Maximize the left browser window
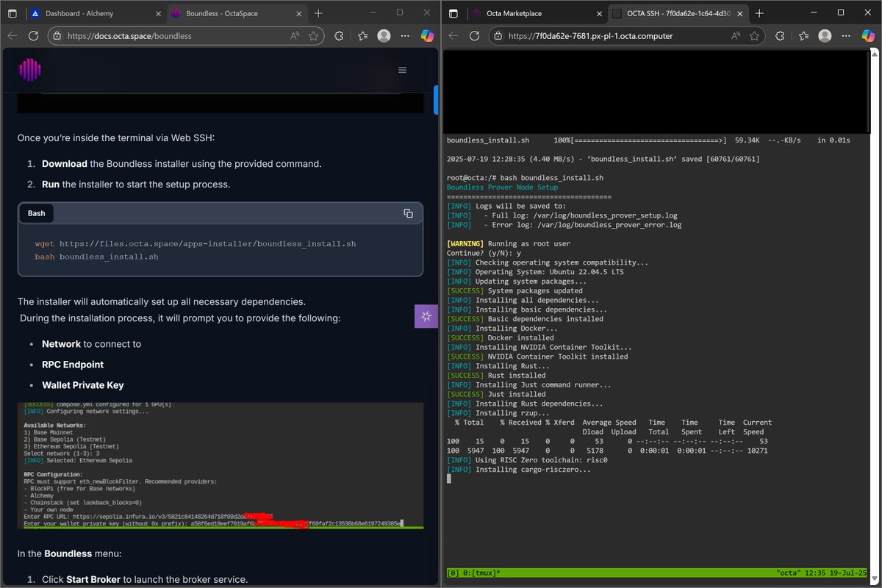 click(x=400, y=12)
